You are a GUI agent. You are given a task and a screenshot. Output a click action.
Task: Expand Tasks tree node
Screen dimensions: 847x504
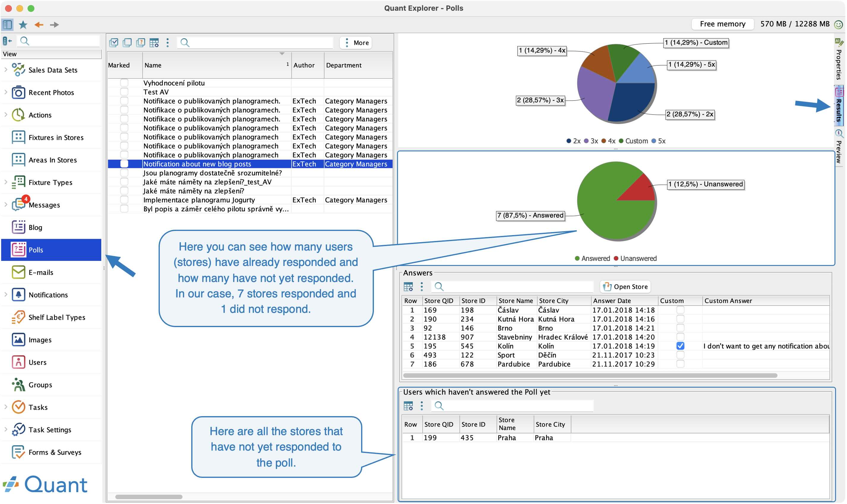click(6, 407)
